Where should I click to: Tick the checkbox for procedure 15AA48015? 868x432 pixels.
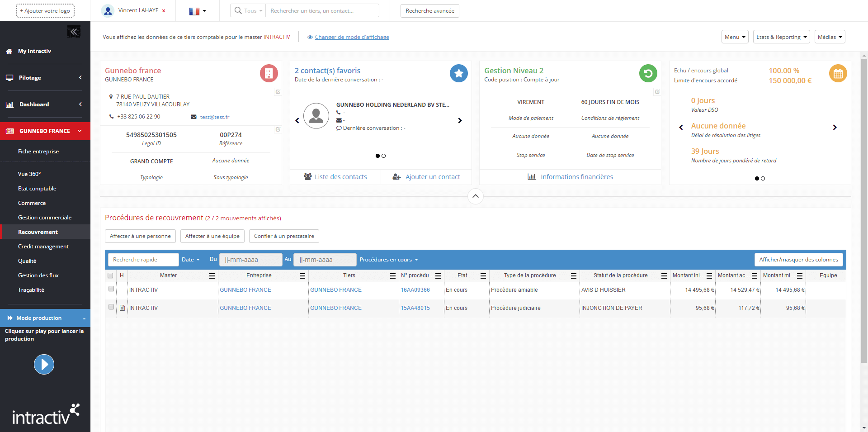coord(111,307)
